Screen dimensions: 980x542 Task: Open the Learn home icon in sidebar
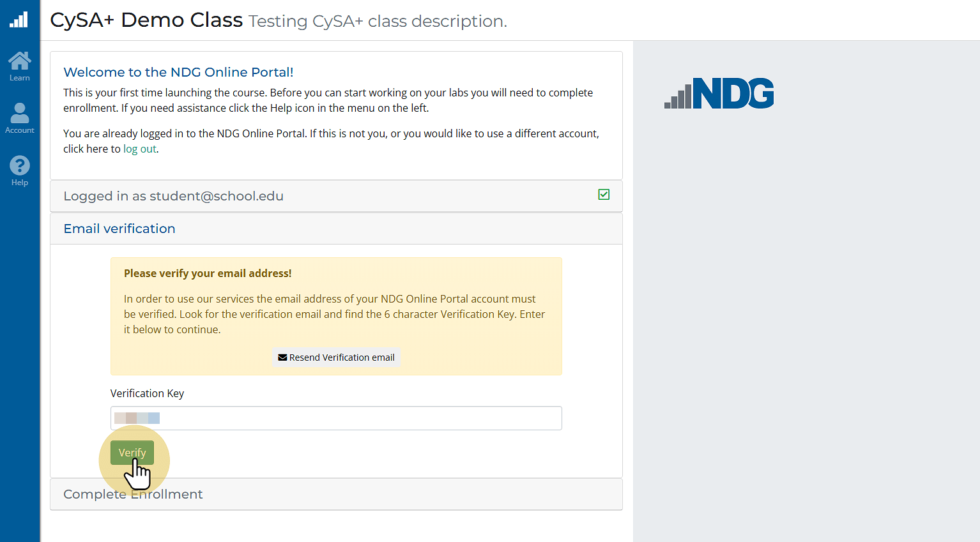(x=19, y=61)
